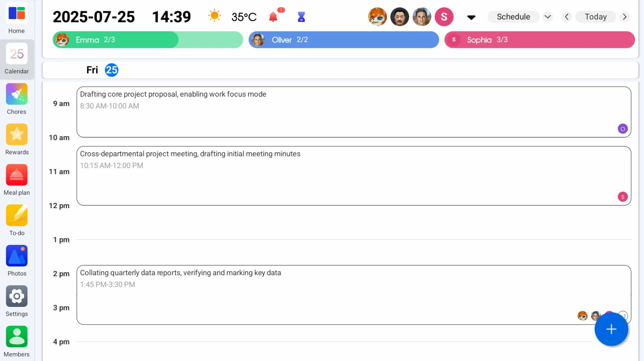Go to the previous day
The image size is (644, 361).
click(567, 17)
